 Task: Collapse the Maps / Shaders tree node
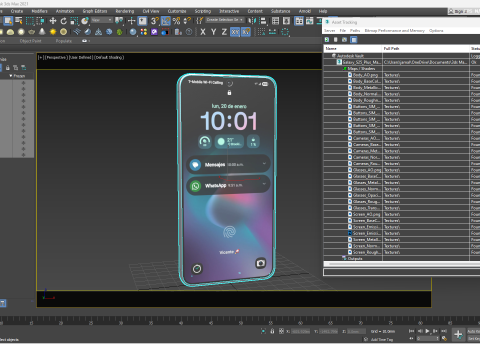click(345, 69)
